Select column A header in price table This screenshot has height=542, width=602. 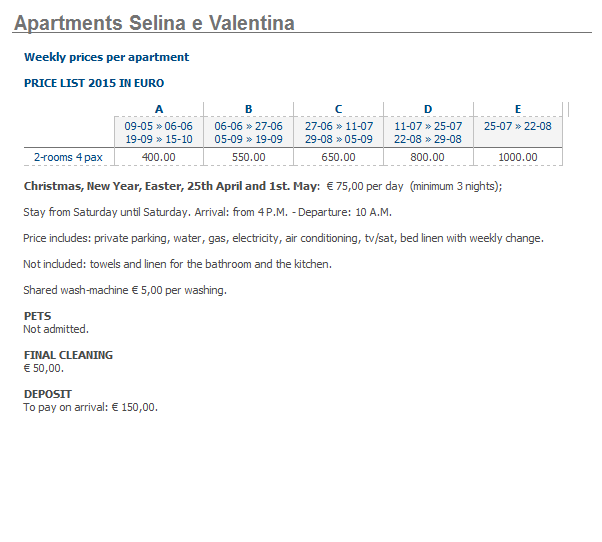[x=159, y=109]
